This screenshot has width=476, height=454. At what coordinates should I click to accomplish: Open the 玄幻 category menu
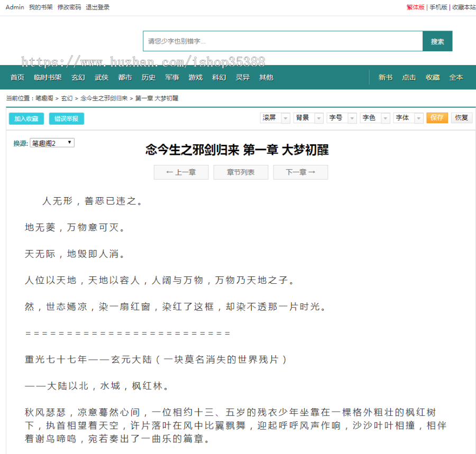[78, 77]
